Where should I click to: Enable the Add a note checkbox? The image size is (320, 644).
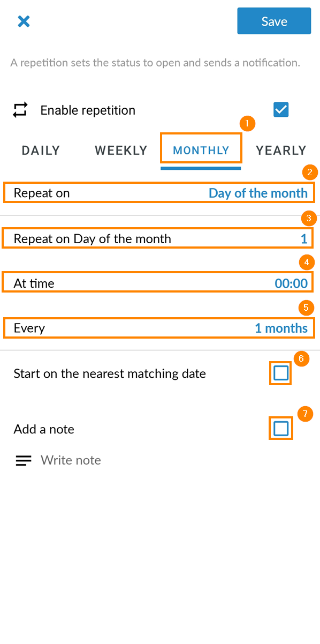[281, 428]
